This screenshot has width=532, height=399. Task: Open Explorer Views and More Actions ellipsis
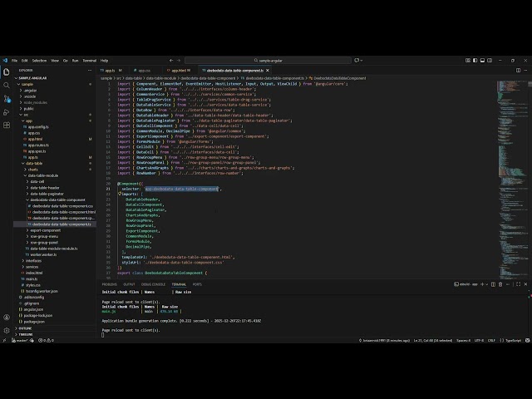(x=90, y=70)
